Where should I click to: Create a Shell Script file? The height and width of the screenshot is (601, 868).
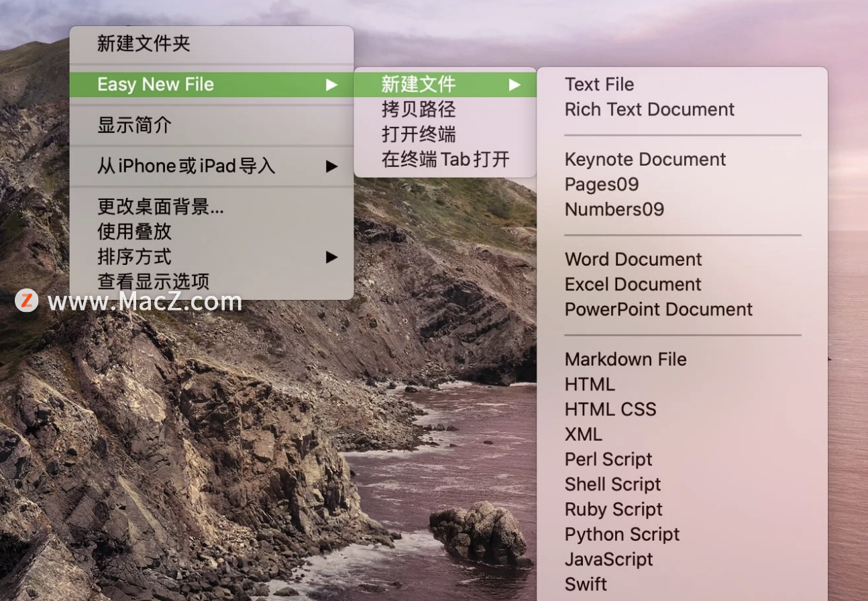tap(682, 484)
